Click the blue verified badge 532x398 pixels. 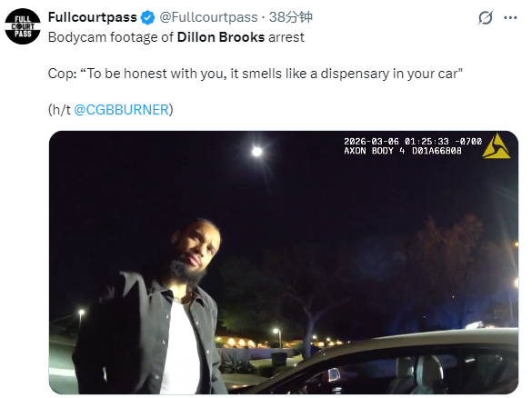[148, 17]
